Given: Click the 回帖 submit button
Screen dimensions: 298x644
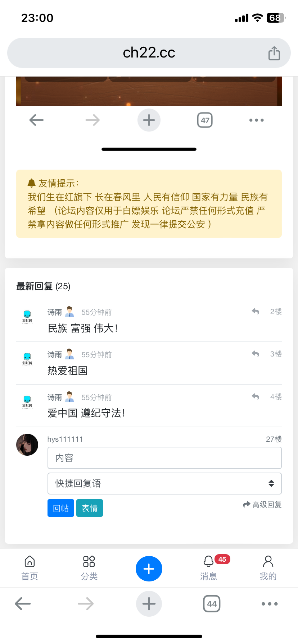Looking at the screenshot, I should click(61, 508).
